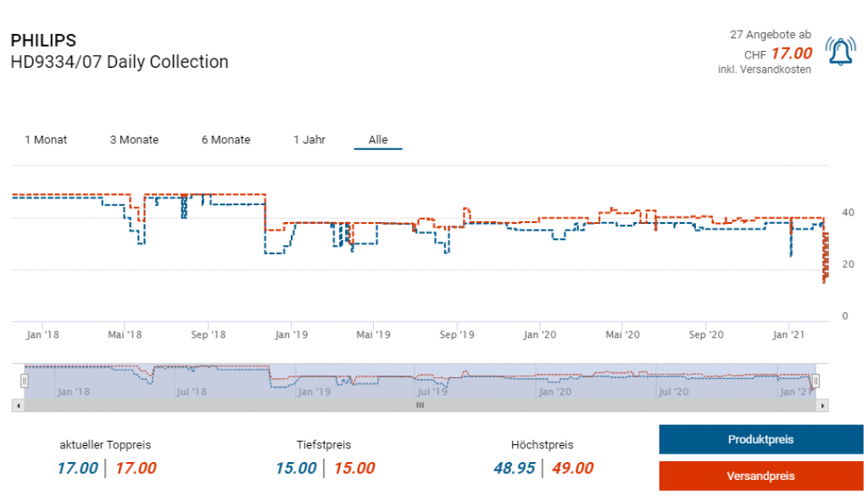Click the HD9334/07 Daily Collection title

click(120, 62)
